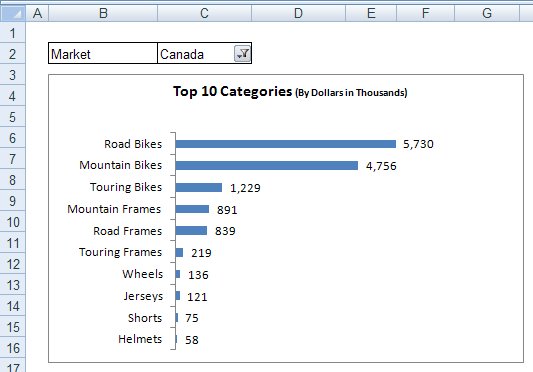Select row 1 header

(x=13, y=33)
